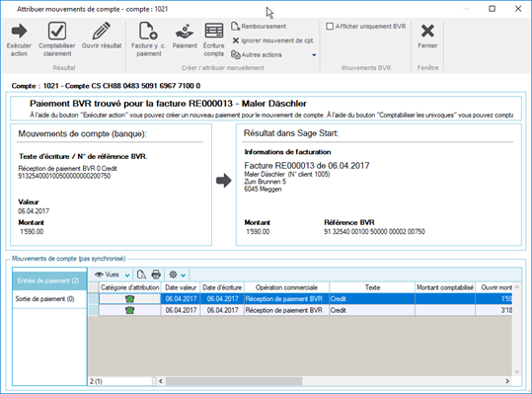Click vertical scrollbar down arrow in grid
The width and height of the screenshot is (532, 394).
[517, 371]
